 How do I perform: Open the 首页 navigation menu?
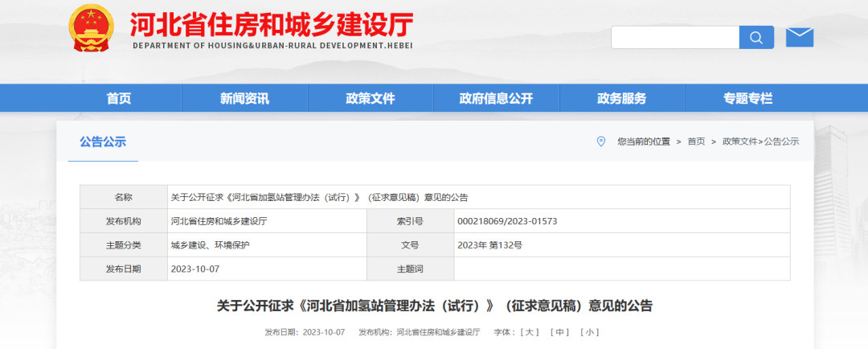coord(119,99)
